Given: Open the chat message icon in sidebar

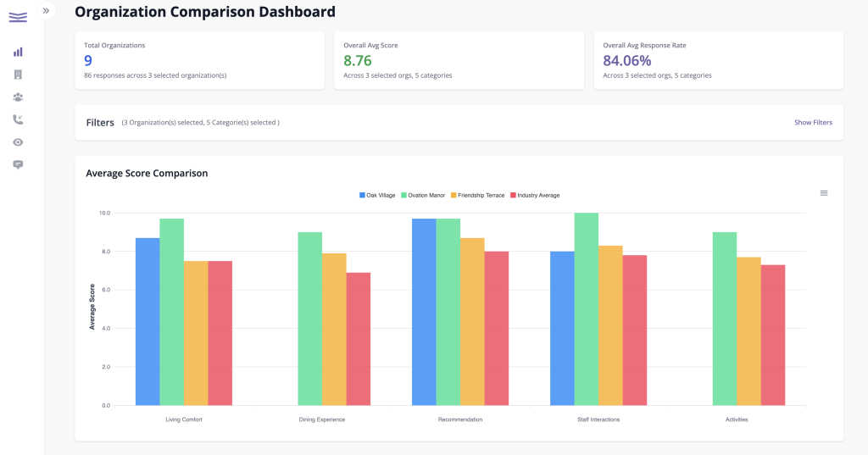Looking at the screenshot, I should pos(18,164).
